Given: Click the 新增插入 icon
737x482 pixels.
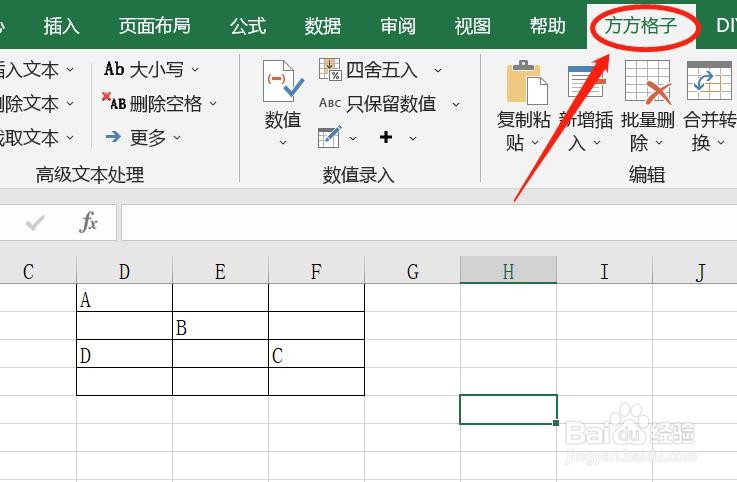Looking at the screenshot, I should pyautogui.click(x=585, y=81).
